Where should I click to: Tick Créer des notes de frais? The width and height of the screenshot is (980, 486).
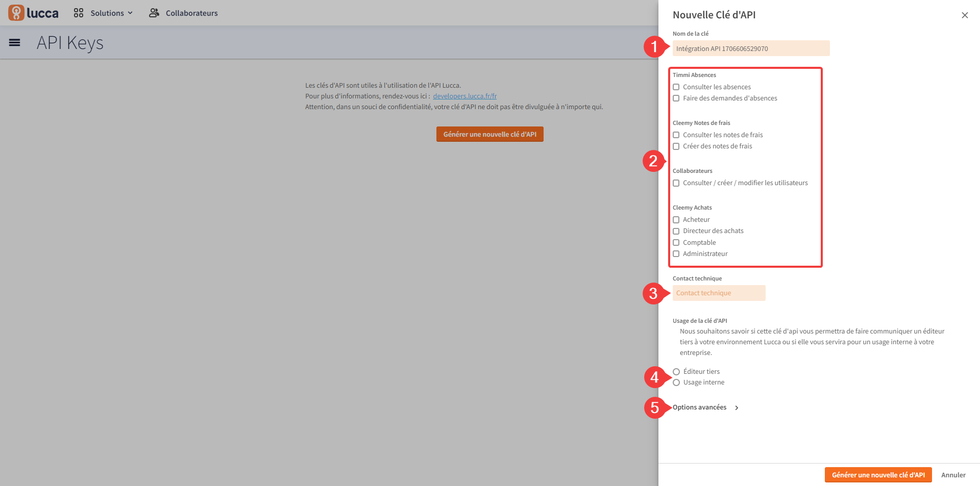pyautogui.click(x=676, y=146)
